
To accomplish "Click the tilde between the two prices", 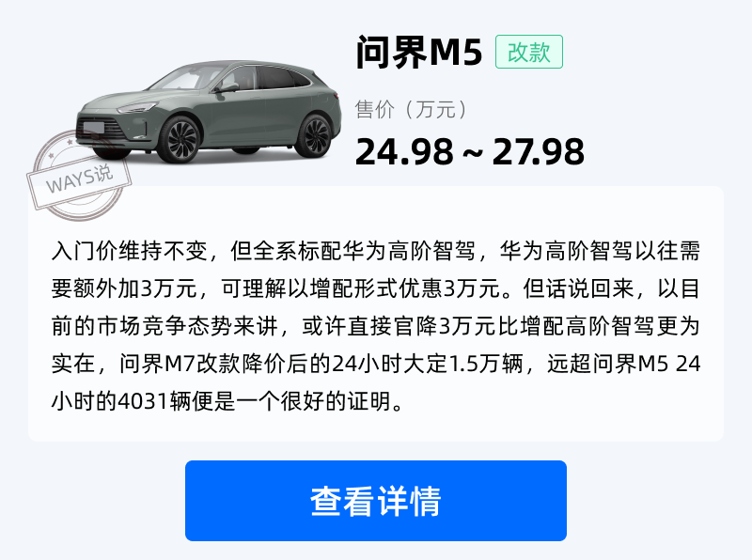I will [x=473, y=153].
